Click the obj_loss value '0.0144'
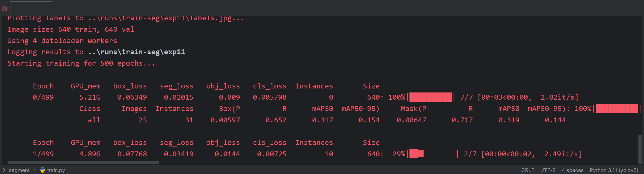 coord(227,154)
